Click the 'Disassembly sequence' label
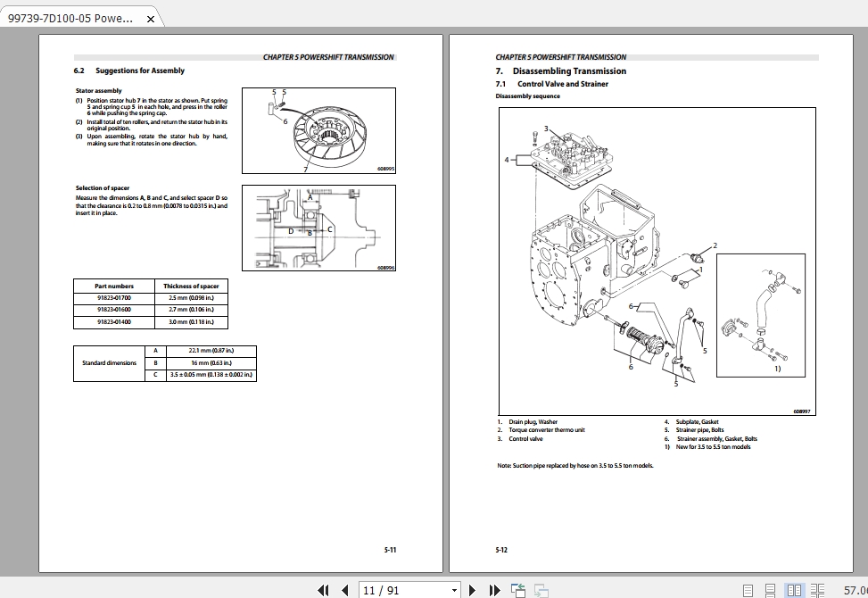Image resolution: width=868 pixels, height=598 pixels. pyautogui.click(x=527, y=96)
